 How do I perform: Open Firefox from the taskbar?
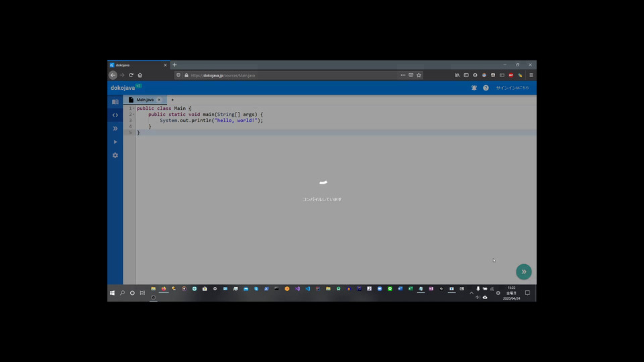[164, 289]
